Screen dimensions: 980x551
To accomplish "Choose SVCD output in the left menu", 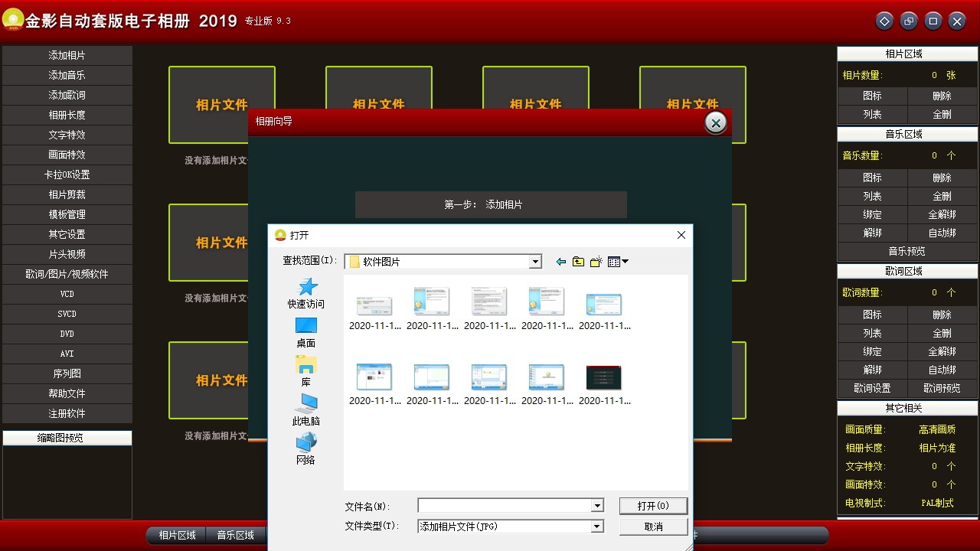I will [67, 314].
